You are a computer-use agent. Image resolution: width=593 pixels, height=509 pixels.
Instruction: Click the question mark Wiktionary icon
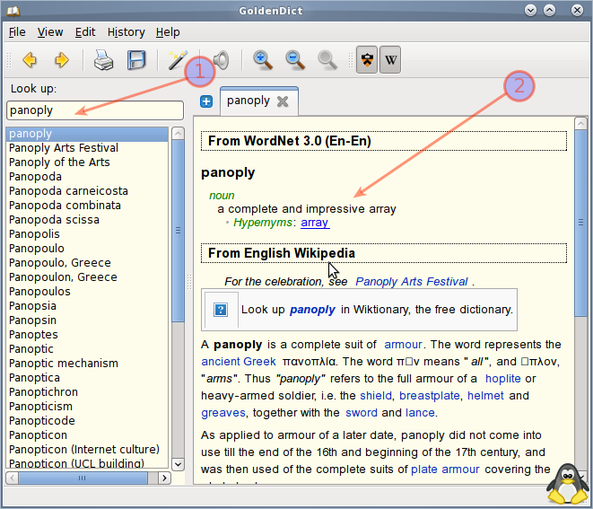220,310
